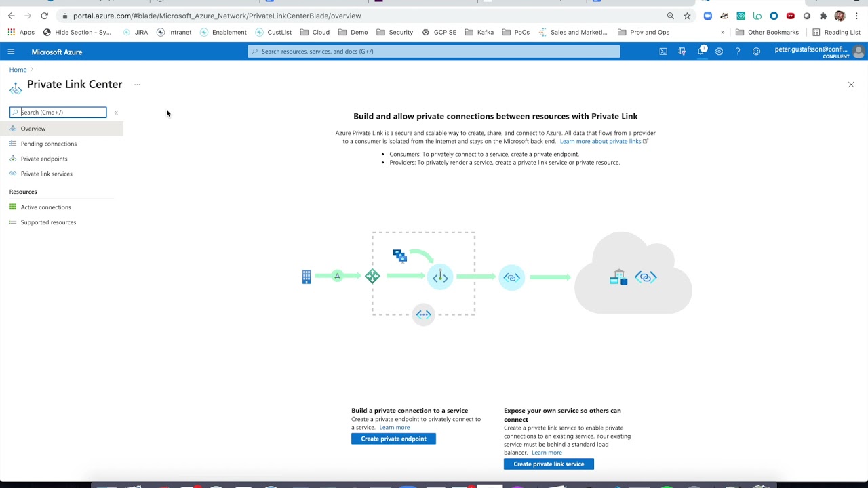Screen dimensions: 868x488
Task: Collapse the side menu with double chevron
Action: (x=116, y=113)
